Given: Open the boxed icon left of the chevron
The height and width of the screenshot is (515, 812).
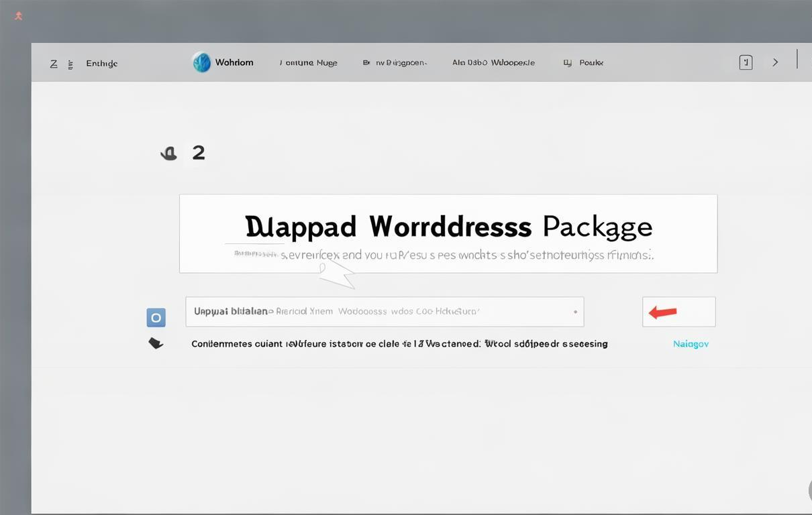Looking at the screenshot, I should coord(746,62).
